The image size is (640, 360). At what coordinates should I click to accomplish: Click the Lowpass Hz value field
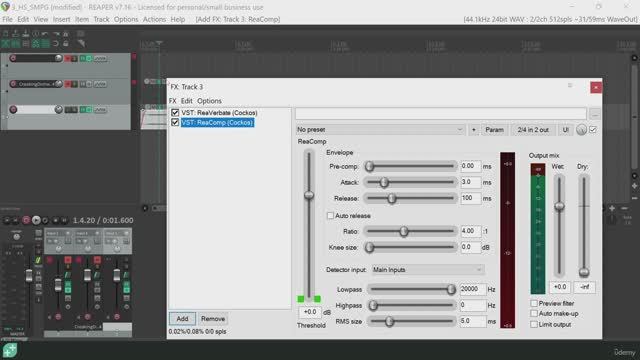pyautogui.click(x=473, y=289)
